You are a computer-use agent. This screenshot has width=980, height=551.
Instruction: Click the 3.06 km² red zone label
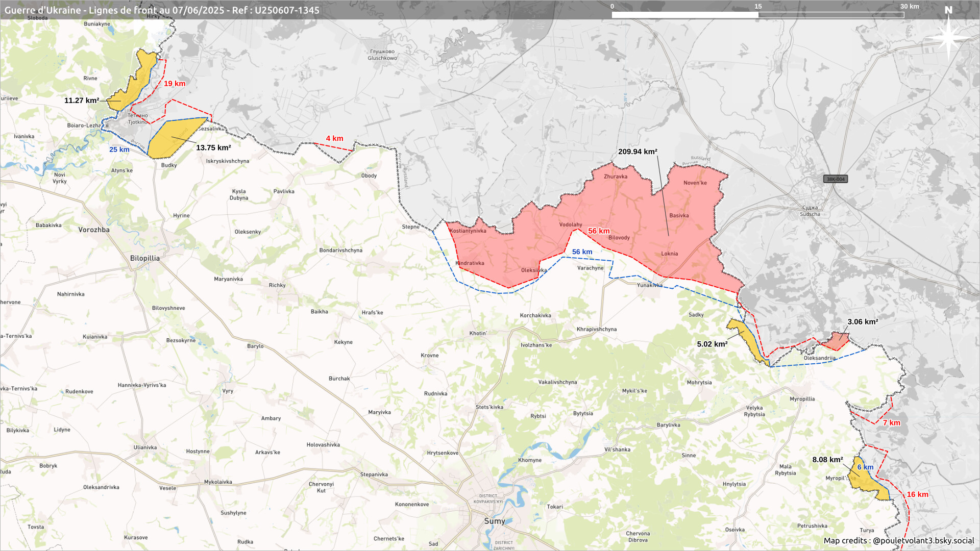tap(863, 322)
